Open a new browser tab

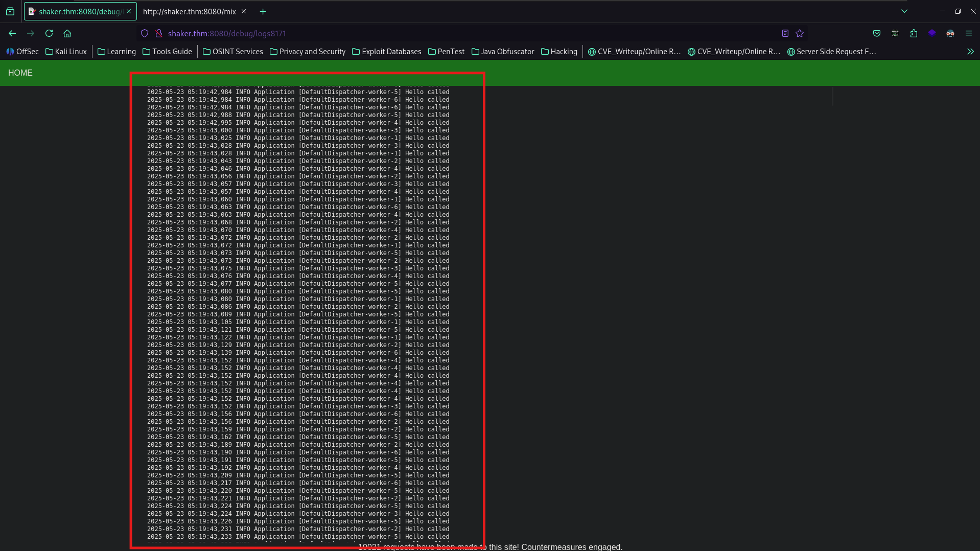point(263,11)
